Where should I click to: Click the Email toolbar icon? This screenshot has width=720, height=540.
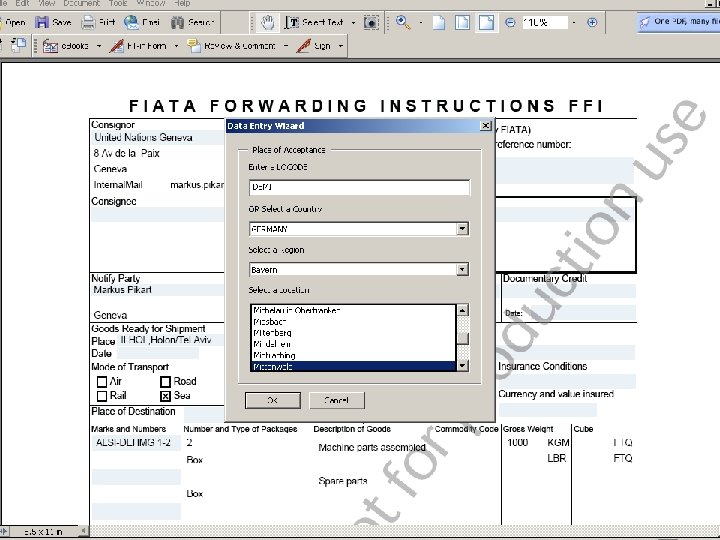(x=132, y=22)
